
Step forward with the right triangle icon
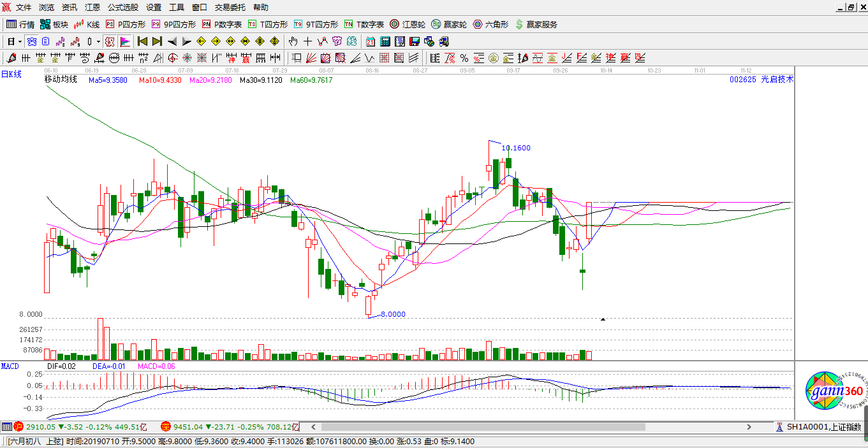coord(186,41)
